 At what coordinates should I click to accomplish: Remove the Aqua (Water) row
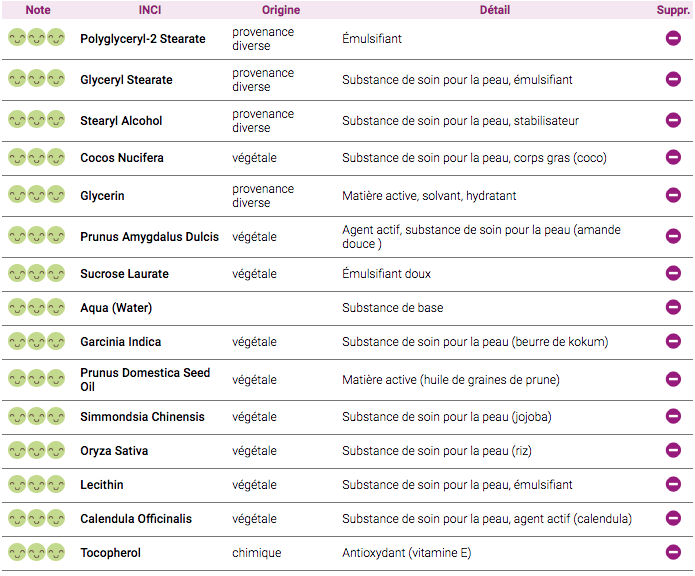pos(673,307)
